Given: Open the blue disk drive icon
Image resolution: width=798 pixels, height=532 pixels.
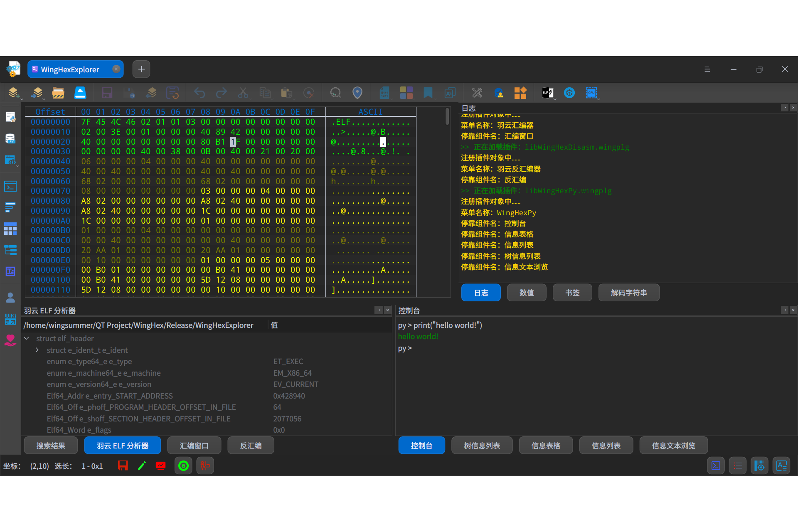Looking at the screenshot, I should (80, 93).
